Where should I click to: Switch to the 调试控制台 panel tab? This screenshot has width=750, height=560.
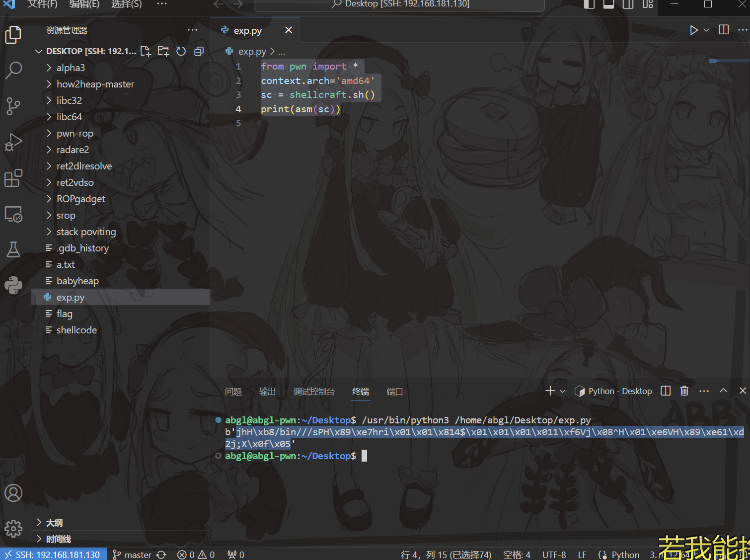pos(314,392)
